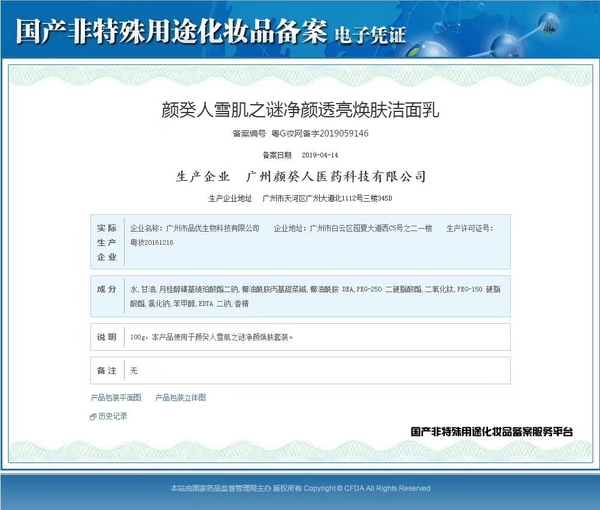Click the producer name 广州颜癸人医药科技有限公司

(x=336, y=176)
